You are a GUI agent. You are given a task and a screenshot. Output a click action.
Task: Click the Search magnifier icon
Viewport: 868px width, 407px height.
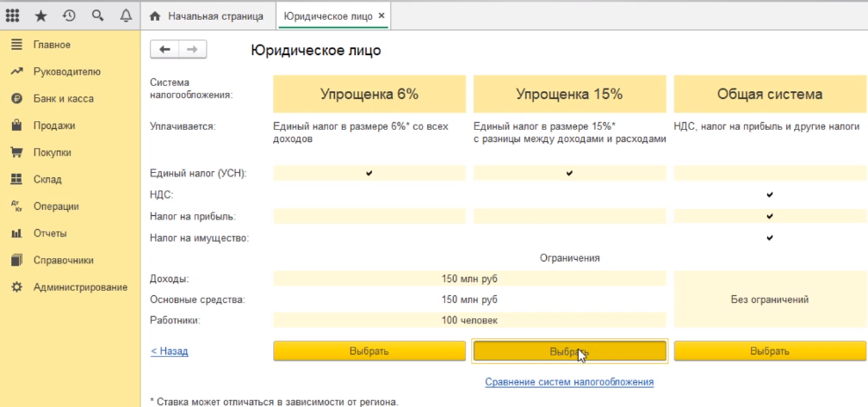(x=97, y=16)
